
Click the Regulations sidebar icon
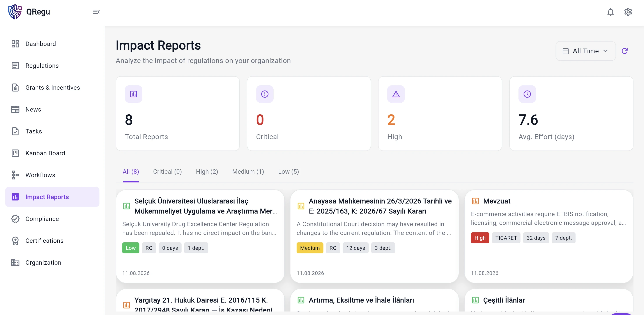[x=15, y=66]
